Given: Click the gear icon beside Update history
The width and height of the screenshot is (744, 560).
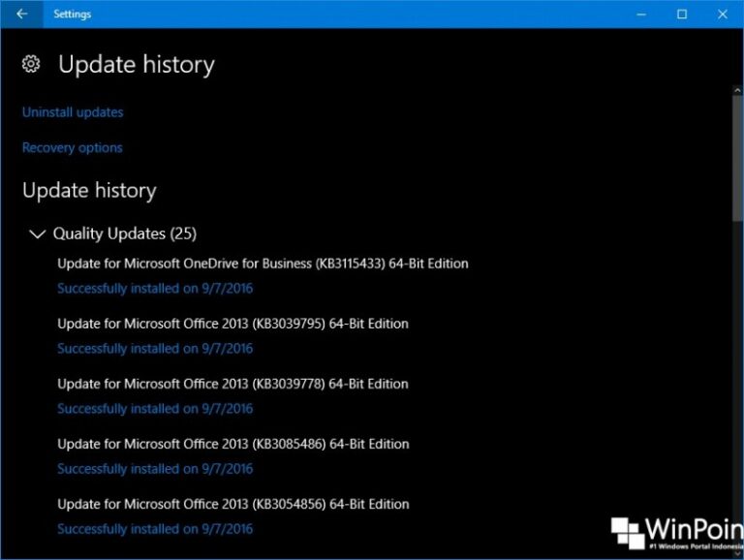Looking at the screenshot, I should [31, 64].
